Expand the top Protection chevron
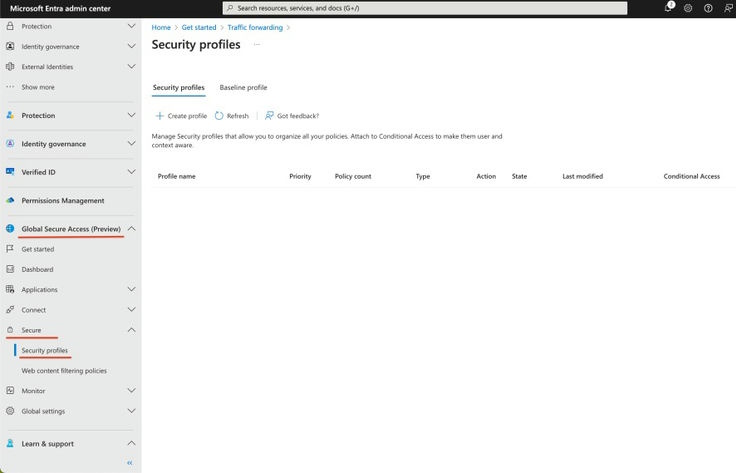 (131, 26)
